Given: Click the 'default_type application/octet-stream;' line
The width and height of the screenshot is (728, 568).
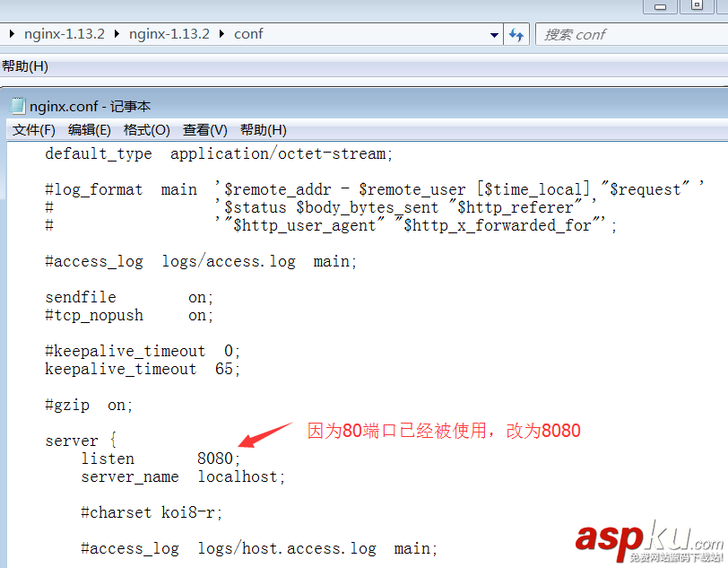Looking at the screenshot, I should click(219, 153).
